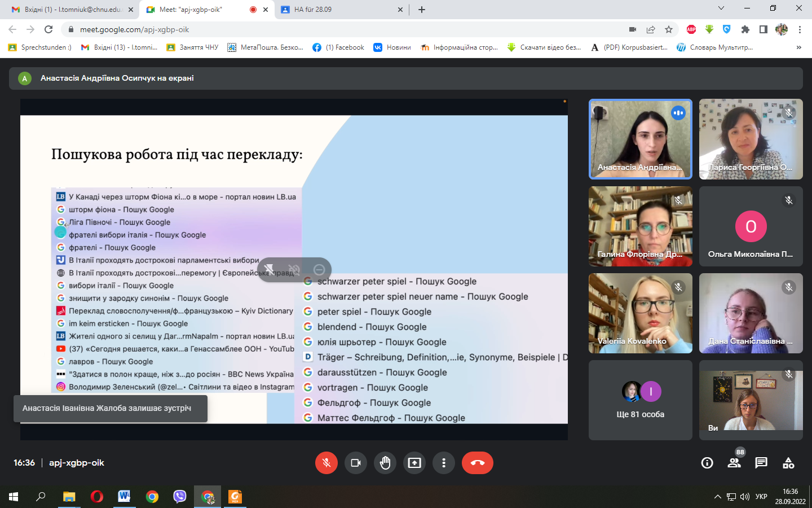Select Valeriia Kovalenko video tile
The height and width of the screenshot is (508, 812).
(640, 313)
